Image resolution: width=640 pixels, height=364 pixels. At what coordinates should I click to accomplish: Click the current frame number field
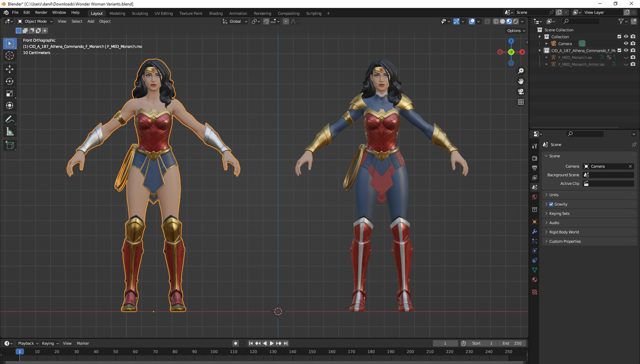click(x=445, y=343)
